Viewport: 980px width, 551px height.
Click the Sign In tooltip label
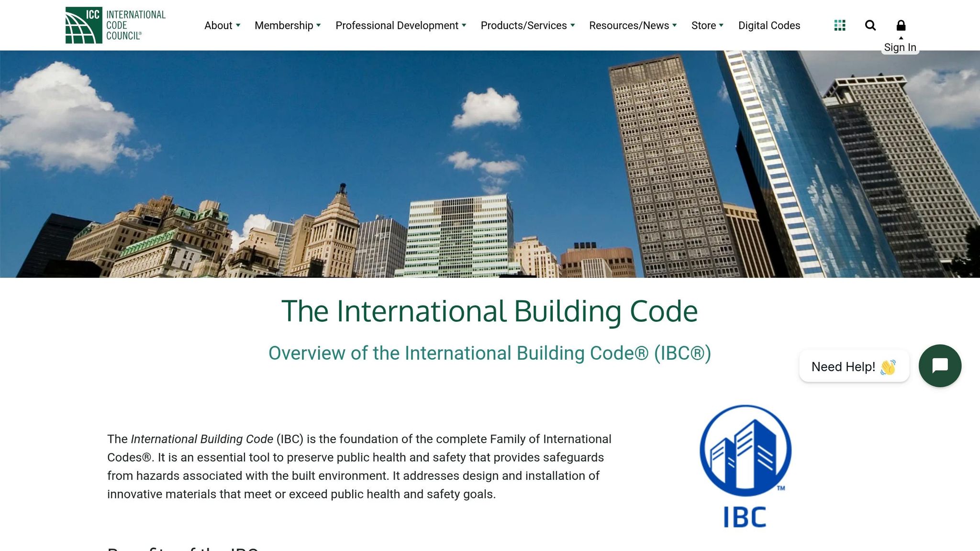pyautogui.click(x=900, y=47)
